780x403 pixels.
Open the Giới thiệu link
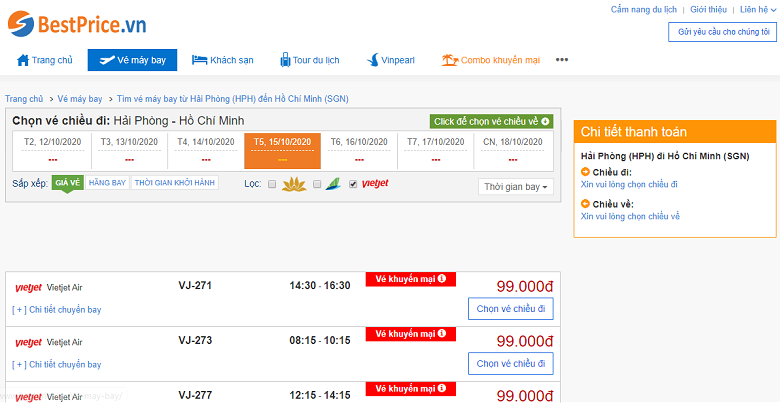(x=708, y=9)
